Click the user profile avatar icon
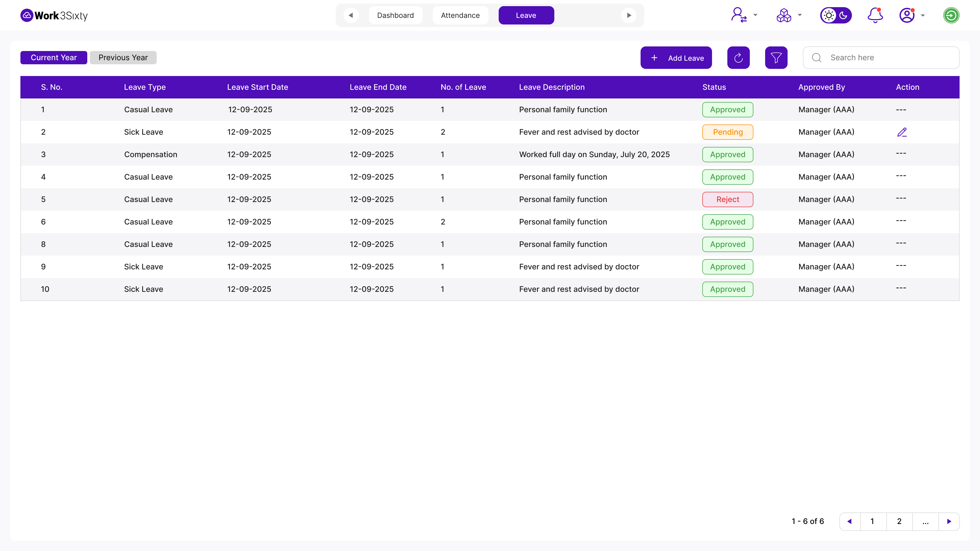Image resolution: width=980 pixels, height=551 pixels. 906,15
